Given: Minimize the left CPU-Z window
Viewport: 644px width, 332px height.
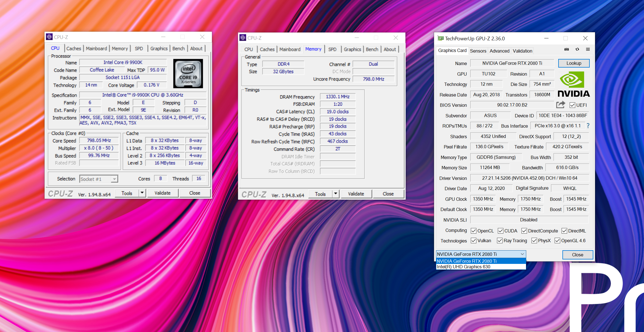Looking at the screenshot, I should pos(163,37).
